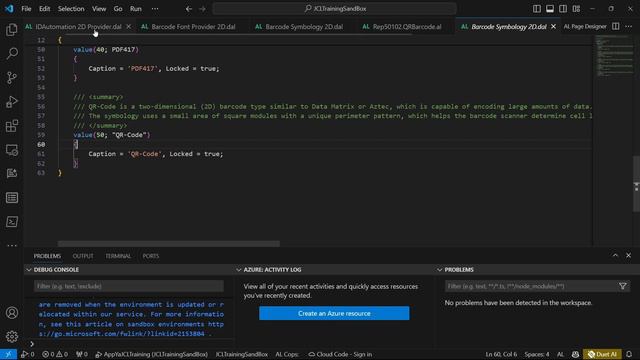Open the Selection menu
Screen dimensions: 640x360
click(71, 9)
